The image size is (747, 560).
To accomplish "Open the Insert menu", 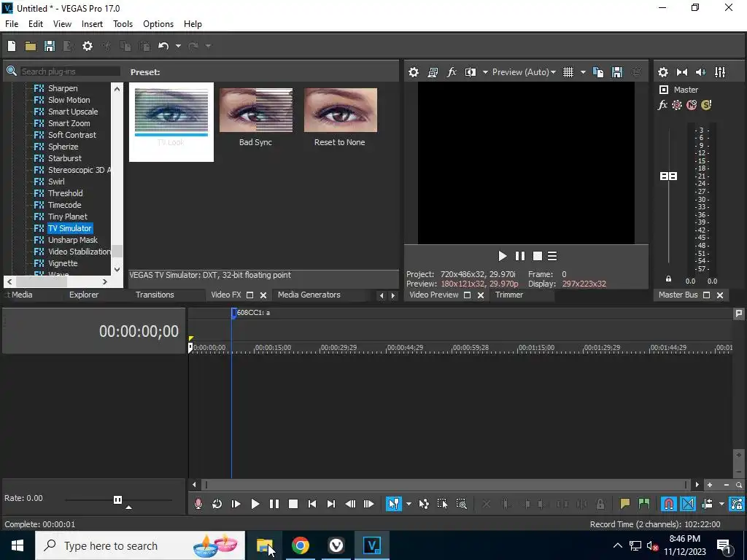I will point(92,24).
